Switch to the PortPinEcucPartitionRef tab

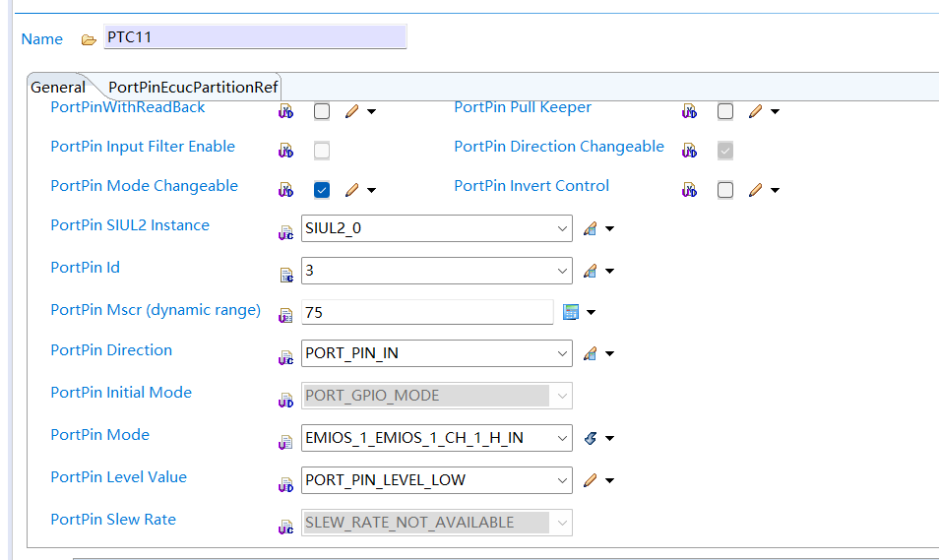[x=193, y=87]
